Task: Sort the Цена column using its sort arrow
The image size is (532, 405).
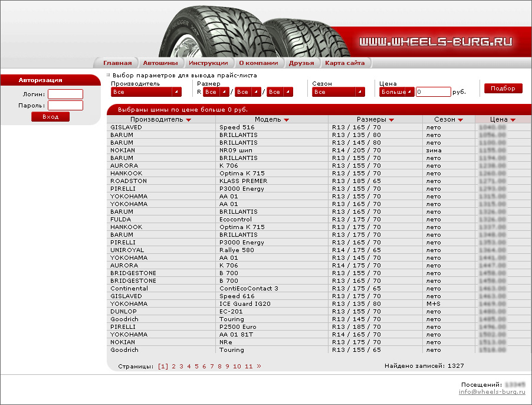Action: point(511,120)
